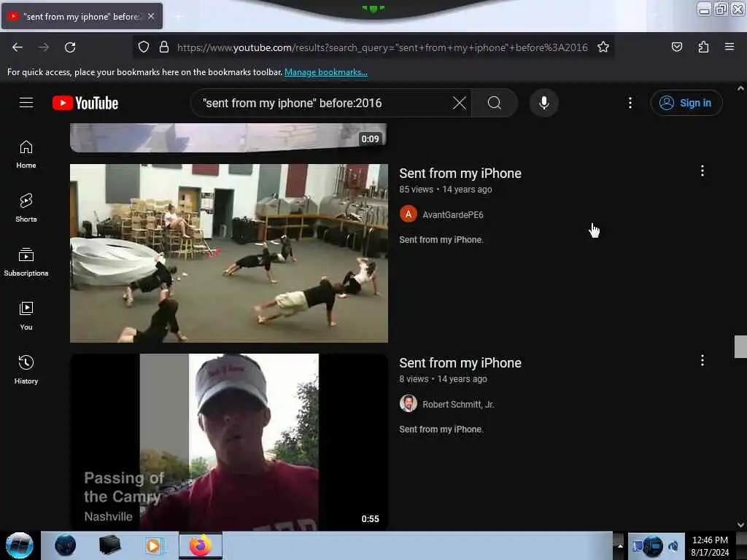Open the shield tracking protection icon
This screenshot has height=560, width=747.
[144, 47]
